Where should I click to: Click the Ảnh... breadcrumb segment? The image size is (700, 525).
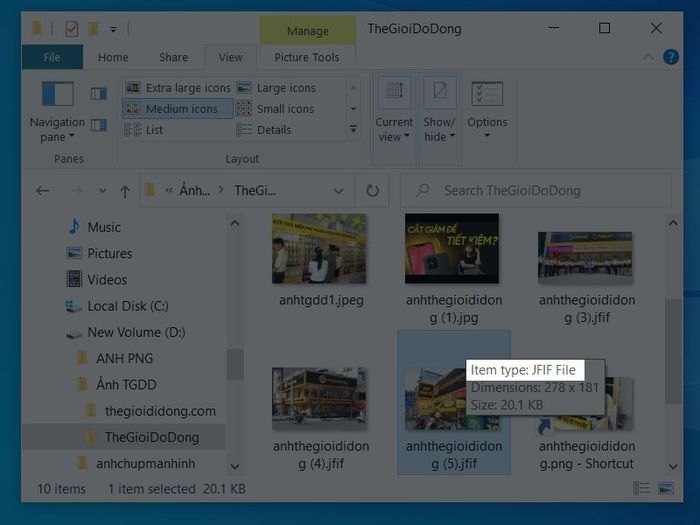(195, 191)
